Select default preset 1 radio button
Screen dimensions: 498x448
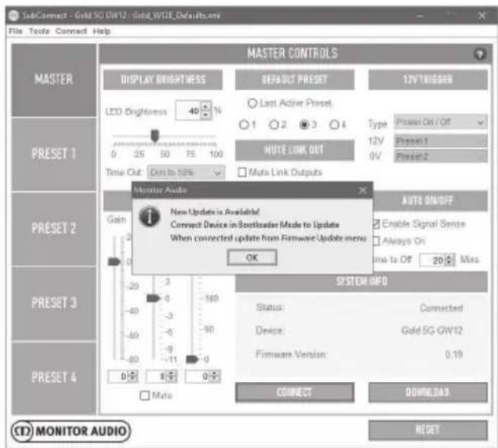point(244,125)
